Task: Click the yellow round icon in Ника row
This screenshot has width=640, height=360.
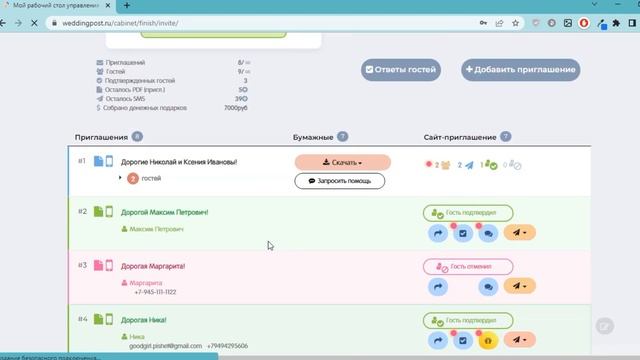Action: tap(488, 340)
